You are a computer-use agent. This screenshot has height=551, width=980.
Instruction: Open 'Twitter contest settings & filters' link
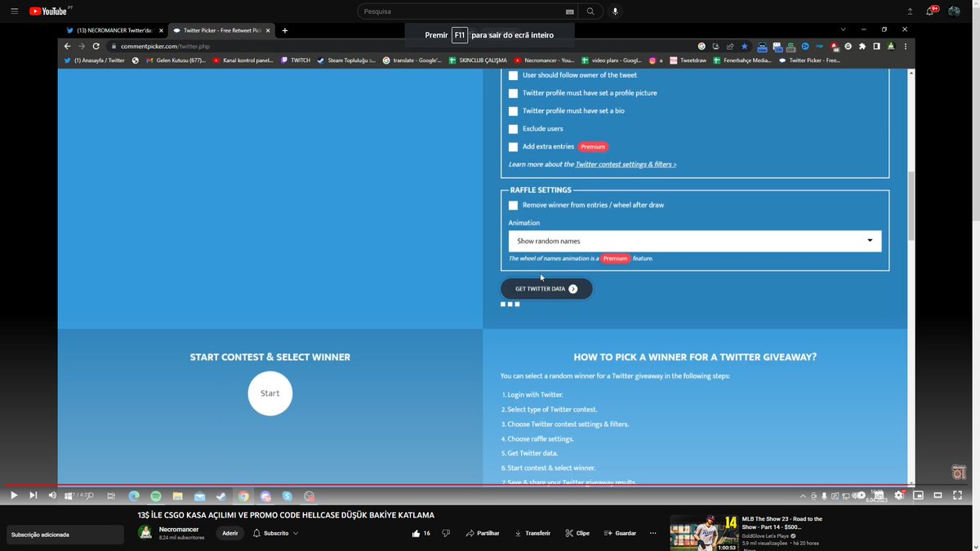point(626,164)
